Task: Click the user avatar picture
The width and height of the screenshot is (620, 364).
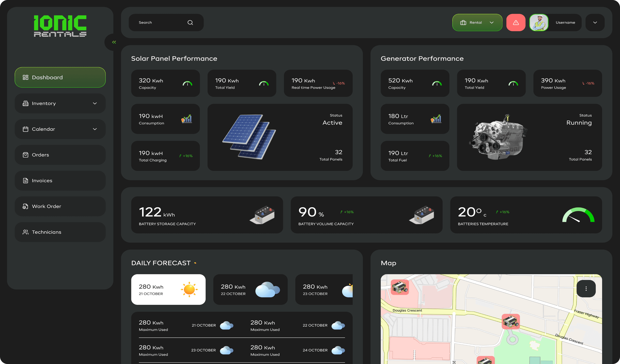Action: pyautogui.click(x=539, y=23)
